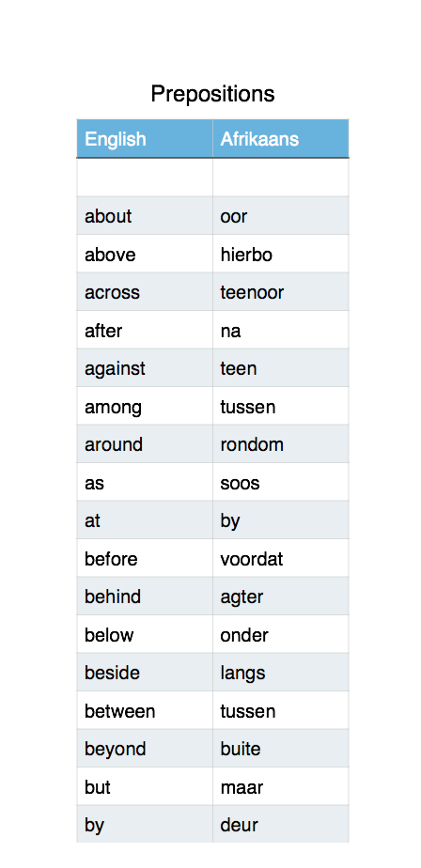The height and width of the screenshot is (868, 421).
Task: Select the English cell 'at'
Action: (x=145, y=520)
